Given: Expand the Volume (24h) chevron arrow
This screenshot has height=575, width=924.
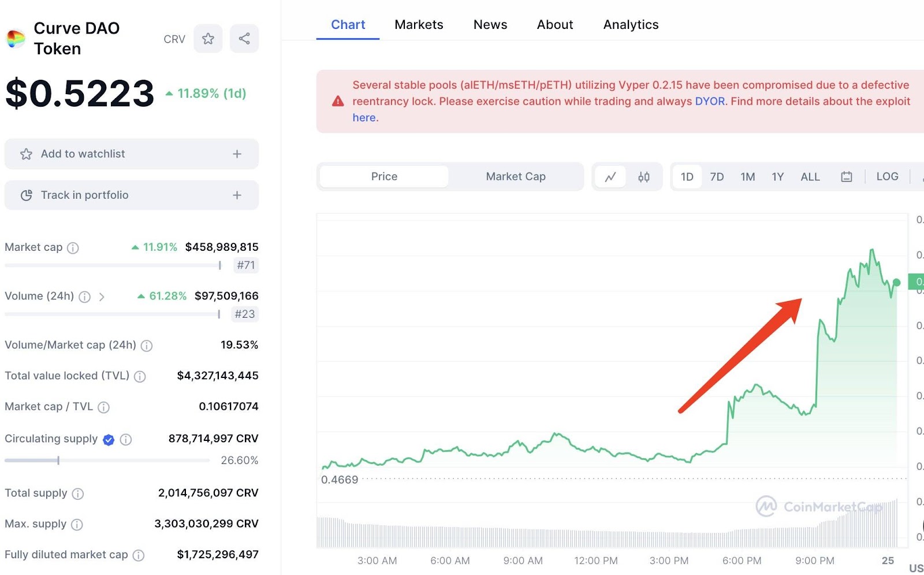Looking at the screenshot, I should point(102,297).
